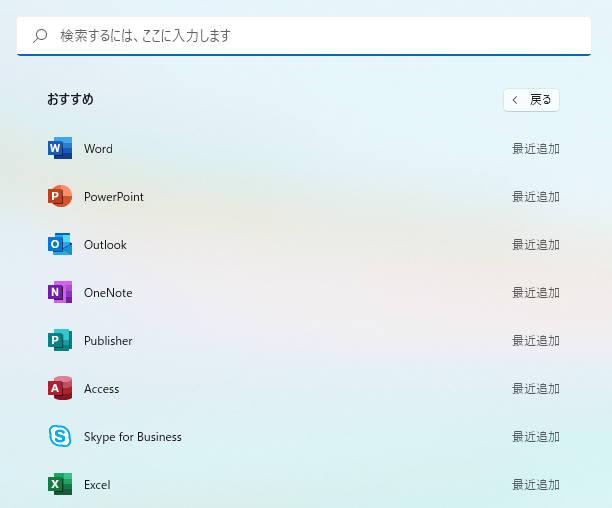Select the Word label text
The width and height of the screenshot is (612, 508).
98,149
